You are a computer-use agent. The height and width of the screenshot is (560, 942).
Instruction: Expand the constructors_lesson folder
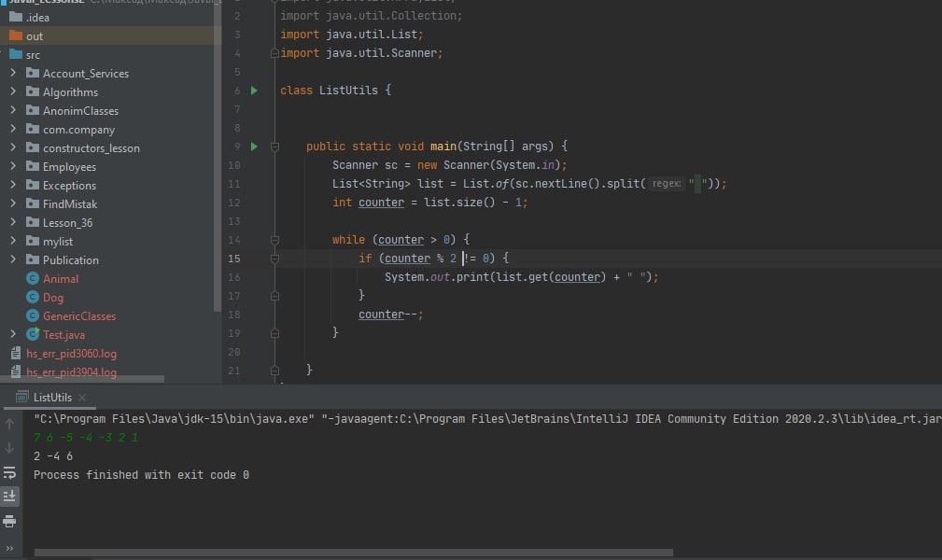point(13,147)
